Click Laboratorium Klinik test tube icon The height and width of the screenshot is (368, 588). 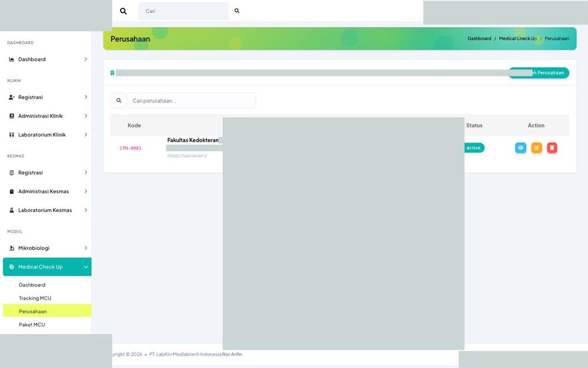[x=12, y=135]
